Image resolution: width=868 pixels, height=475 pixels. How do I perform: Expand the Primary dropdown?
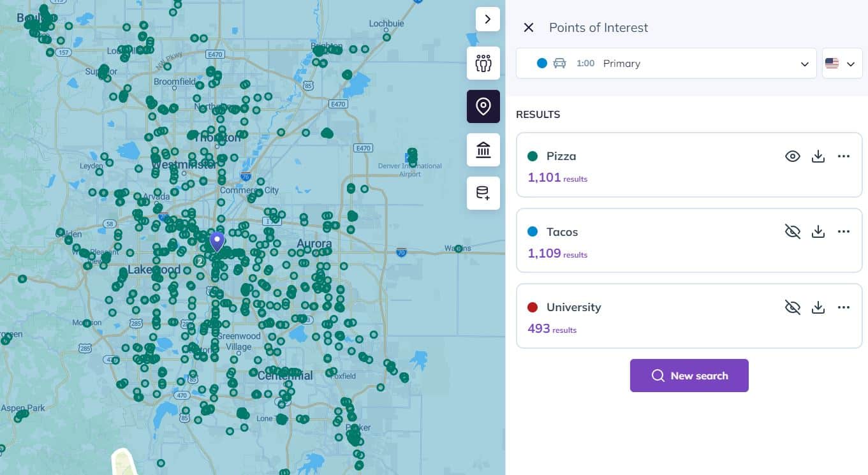(x=804, y=63)
